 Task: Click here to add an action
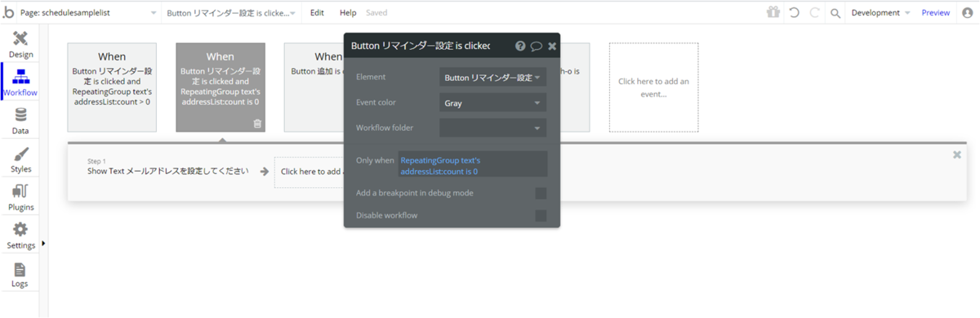tap(309, 172)
